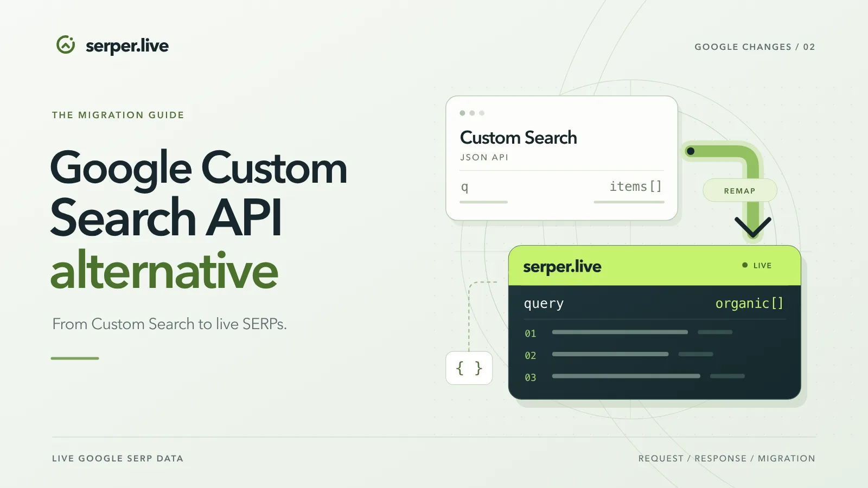
Task: Click 'query' in the dark panel
Action: coord(544,304)
